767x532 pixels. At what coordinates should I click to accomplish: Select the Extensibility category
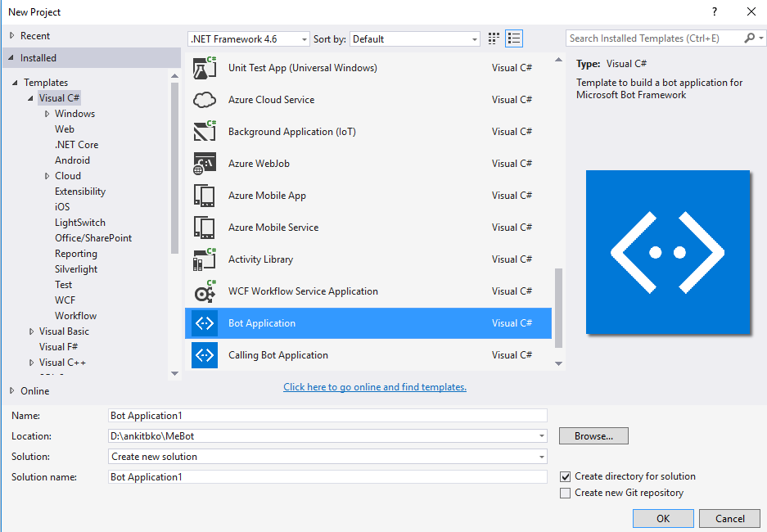80,192
